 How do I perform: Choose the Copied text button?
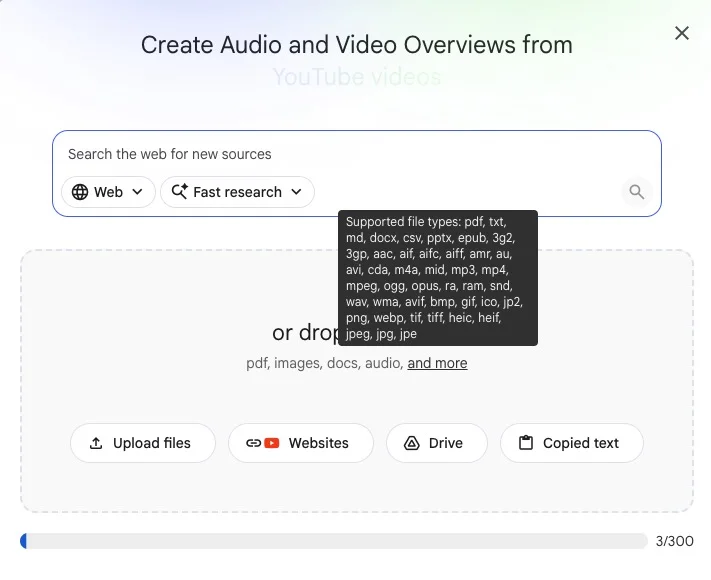[572, 443]
